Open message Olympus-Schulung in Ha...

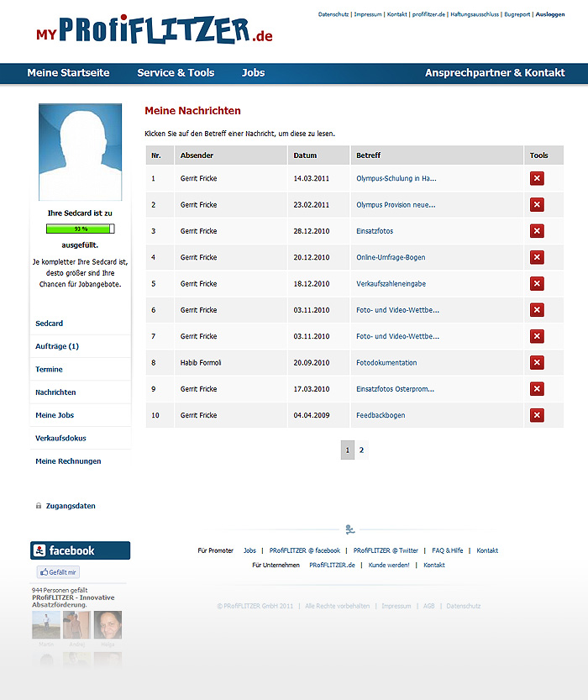point(396,178)
